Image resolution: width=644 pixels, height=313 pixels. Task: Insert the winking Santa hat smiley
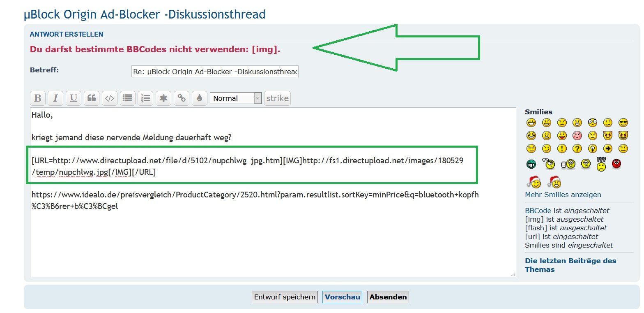[x=533, y=181]
